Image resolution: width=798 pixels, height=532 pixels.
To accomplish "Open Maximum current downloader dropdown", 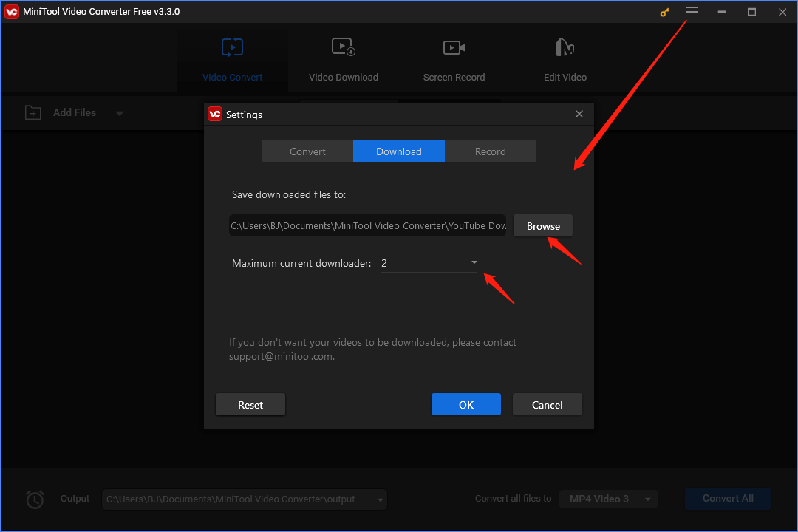I will point(429,263).
